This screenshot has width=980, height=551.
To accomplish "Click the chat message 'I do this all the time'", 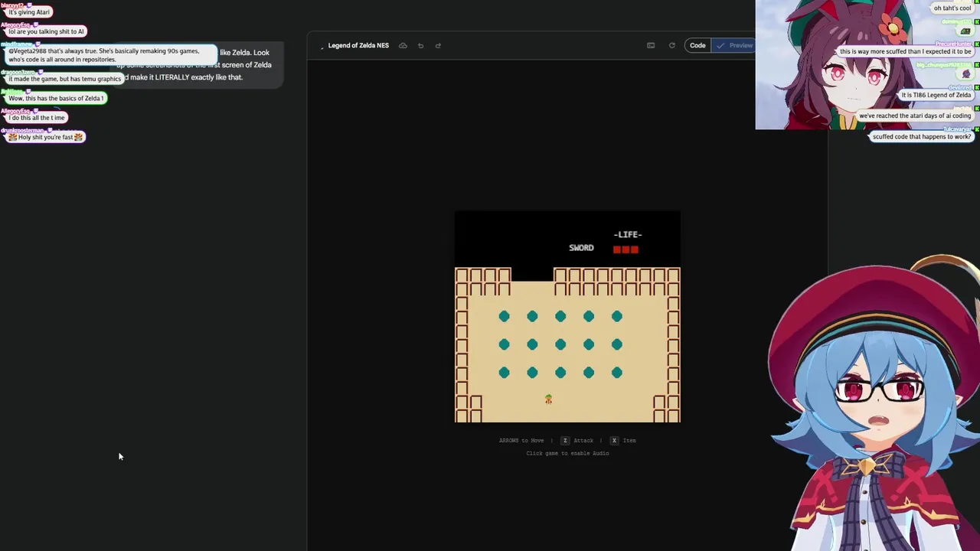I will pos(37,118).
